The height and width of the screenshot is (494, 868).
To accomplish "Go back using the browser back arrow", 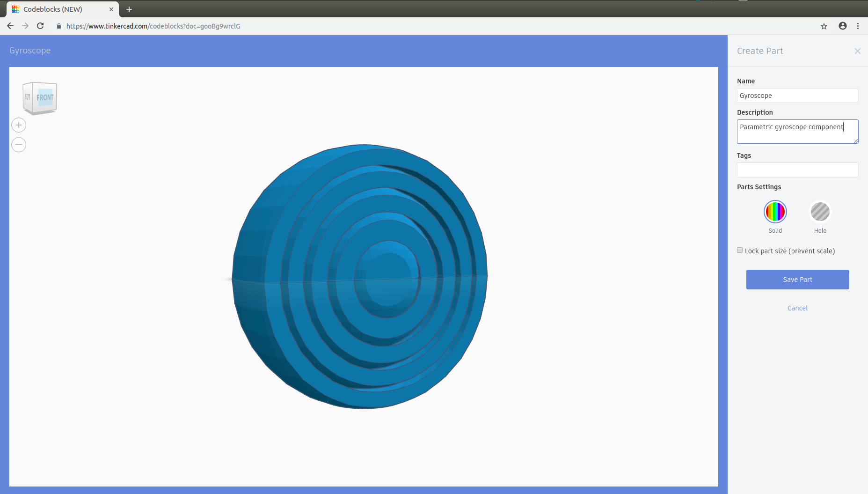I will coord(10,26).
